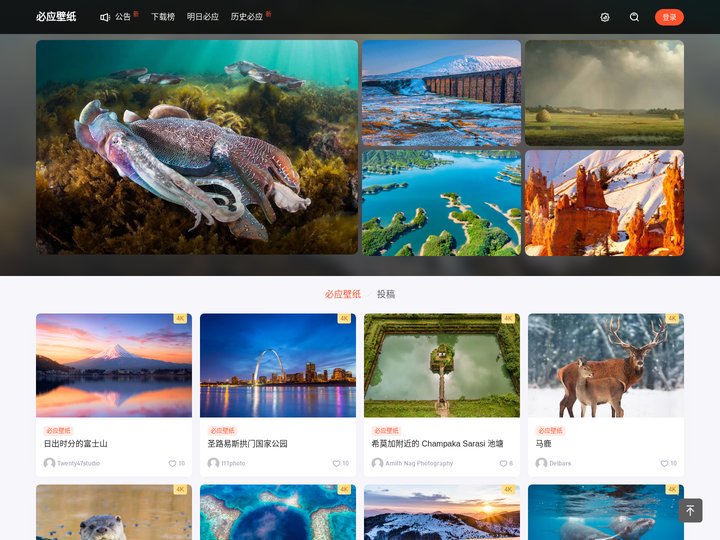Click 必应壁纸 tag on 圣路易斯拱门国家公园 card

click(x=222, y=430)
